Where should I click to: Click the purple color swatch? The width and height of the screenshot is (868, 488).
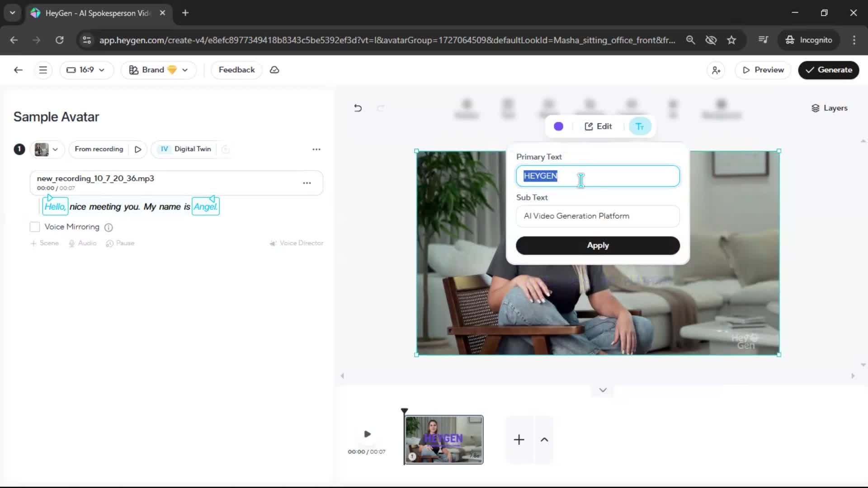(x=558, y=127)
